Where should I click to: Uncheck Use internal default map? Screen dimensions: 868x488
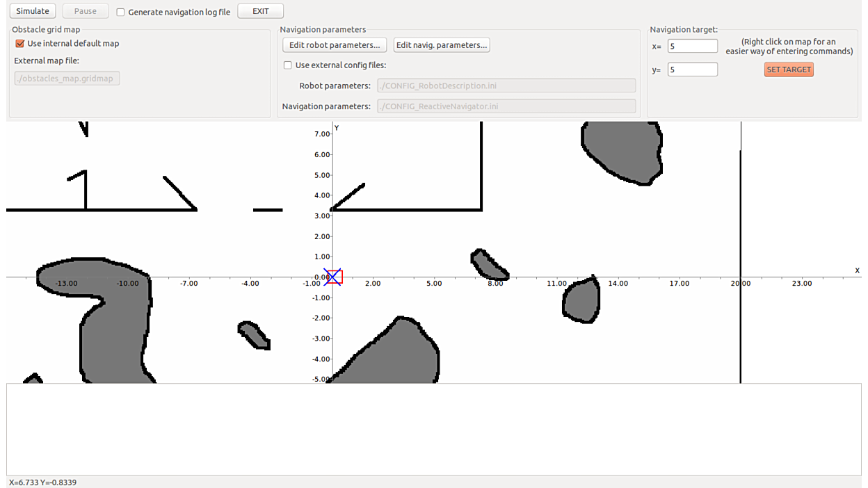pos(20,43)
